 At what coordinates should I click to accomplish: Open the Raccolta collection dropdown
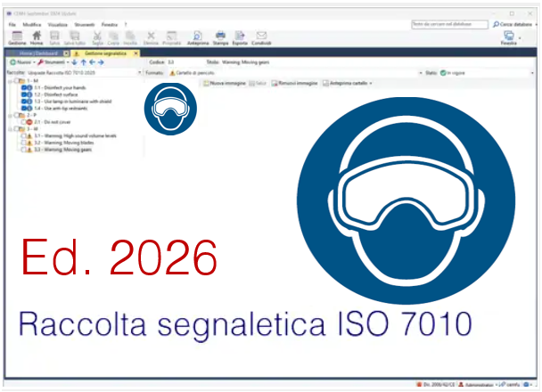(137, 72)
